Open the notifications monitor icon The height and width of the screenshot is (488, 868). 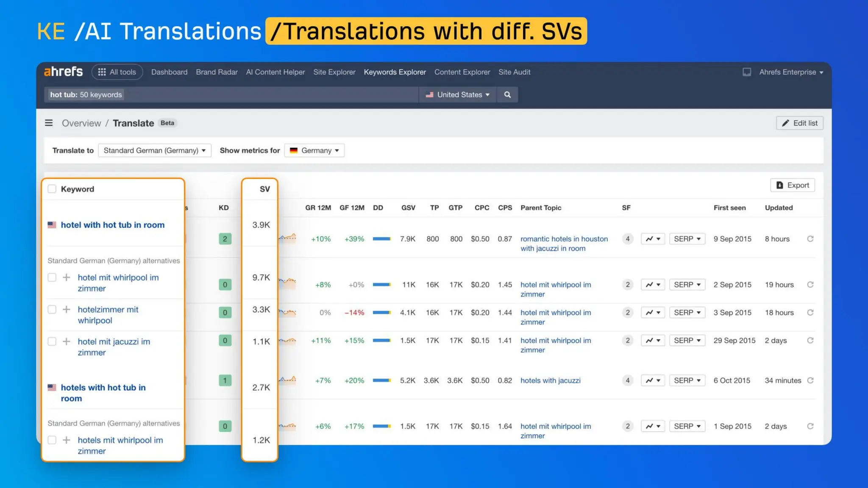click(x=747, y=72)
